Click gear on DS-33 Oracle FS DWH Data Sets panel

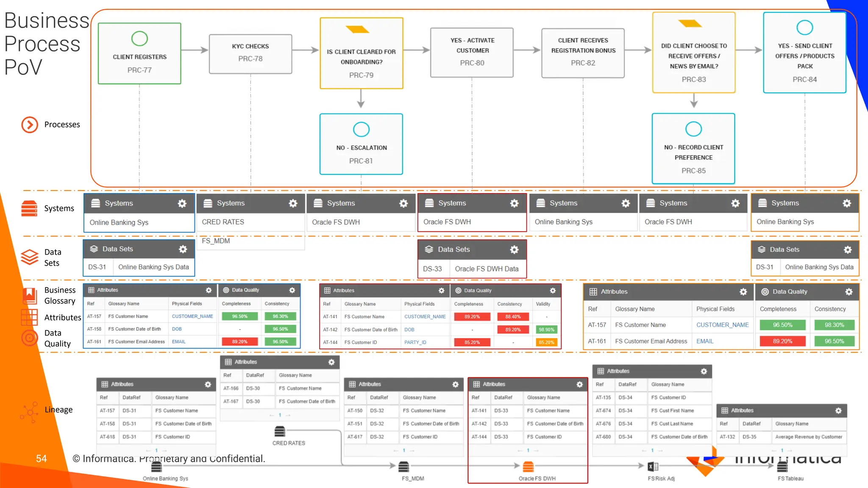[514, 250]
